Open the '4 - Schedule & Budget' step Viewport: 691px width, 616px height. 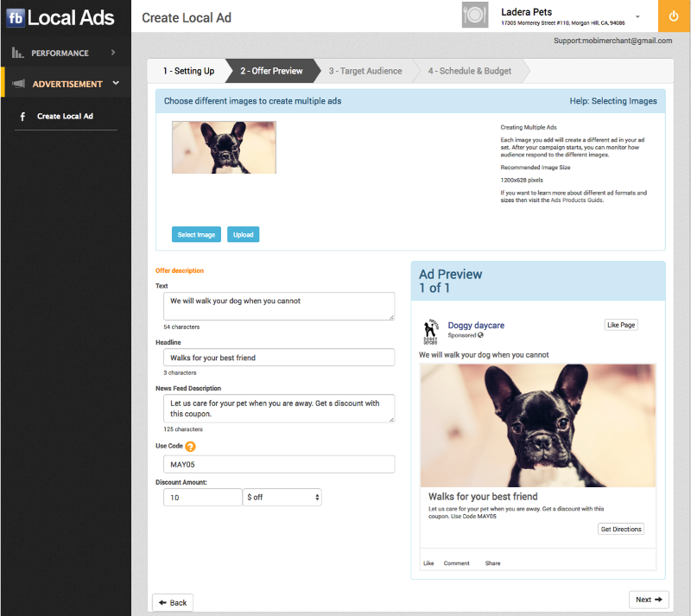tap(469, 71)
